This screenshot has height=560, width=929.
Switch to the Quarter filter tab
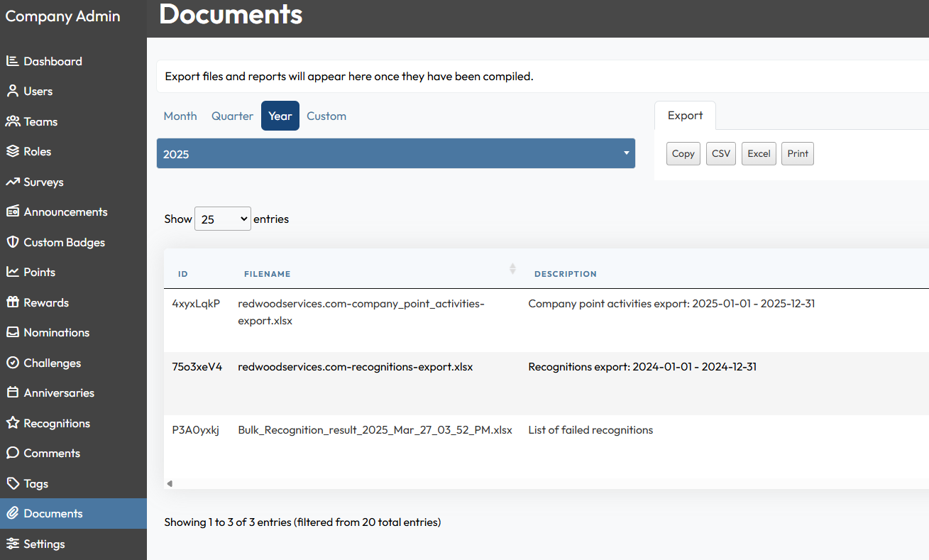click(232, 116)
